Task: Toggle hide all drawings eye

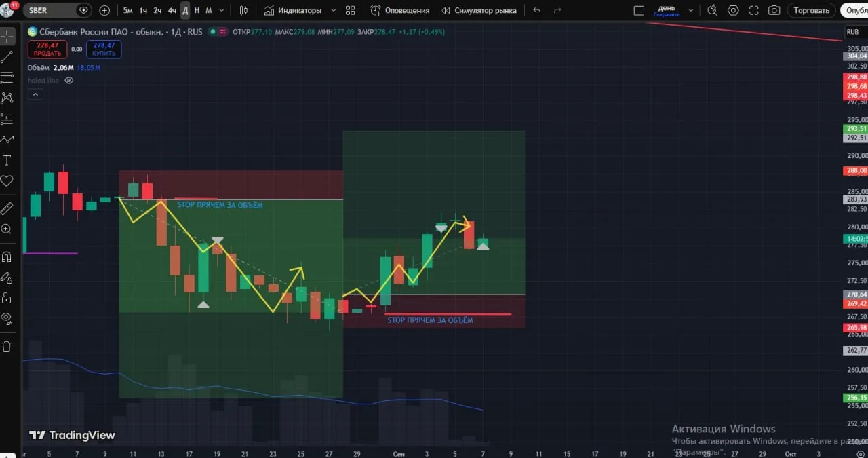Action: pos(7,318)
